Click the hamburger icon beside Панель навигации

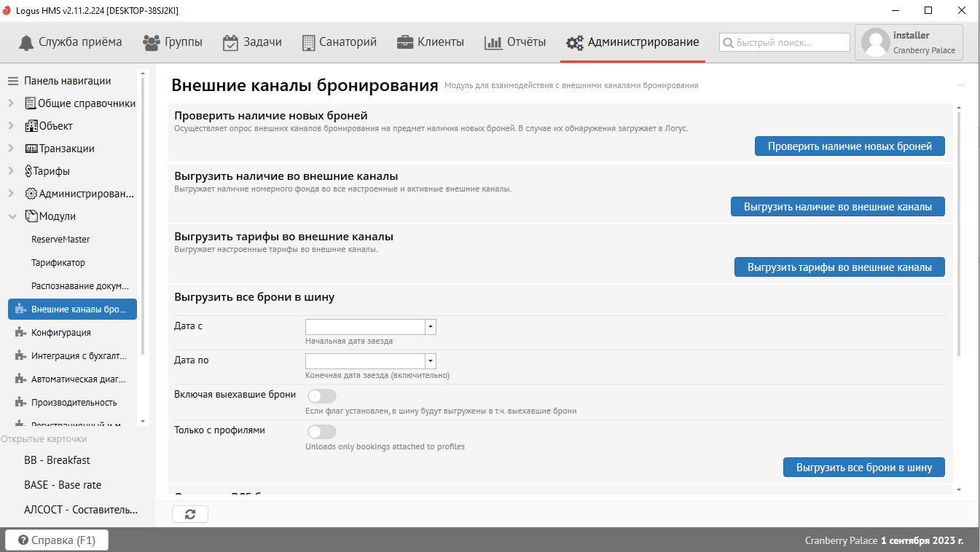[13, 81]
